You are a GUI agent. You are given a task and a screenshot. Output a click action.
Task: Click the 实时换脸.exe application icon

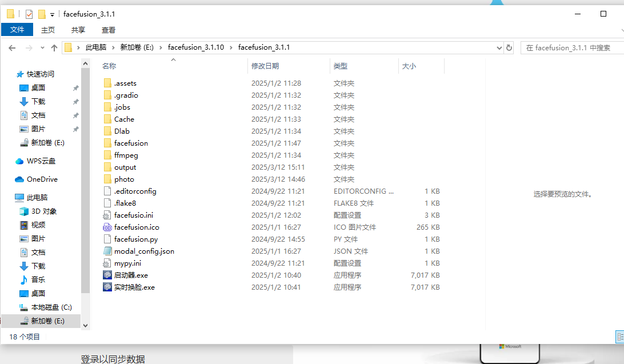[107, 287]
